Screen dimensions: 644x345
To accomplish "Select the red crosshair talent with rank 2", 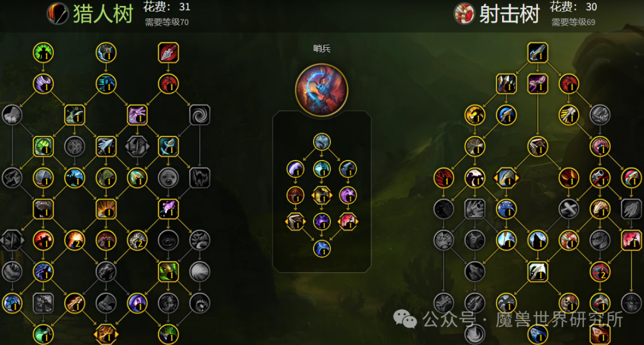I will [x=600, y=272].
